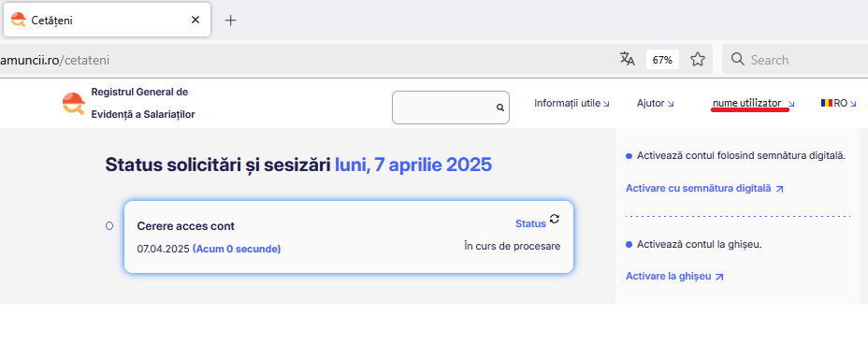
Task: Click the translate page icon in address bar
Action: point(627,59)
